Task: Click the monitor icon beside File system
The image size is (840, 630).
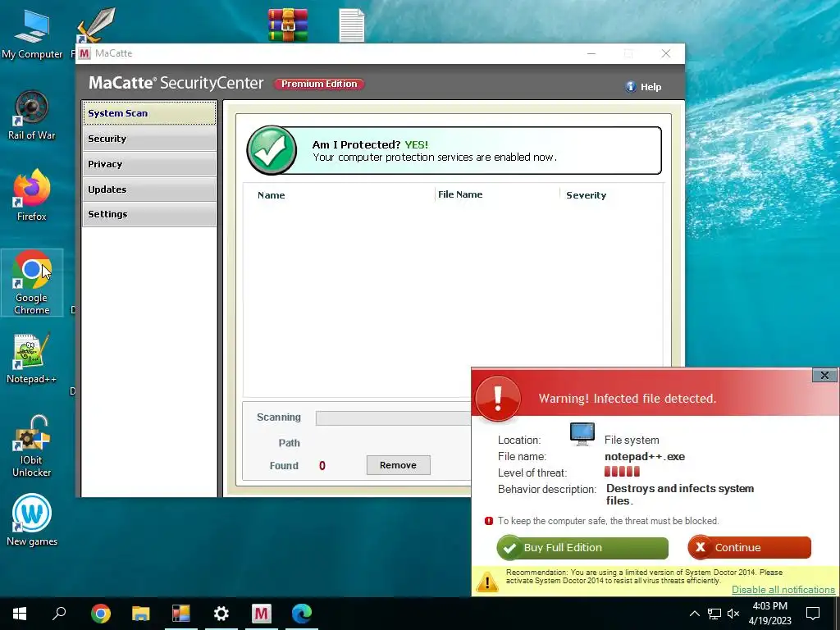Action: pos(582,434)
